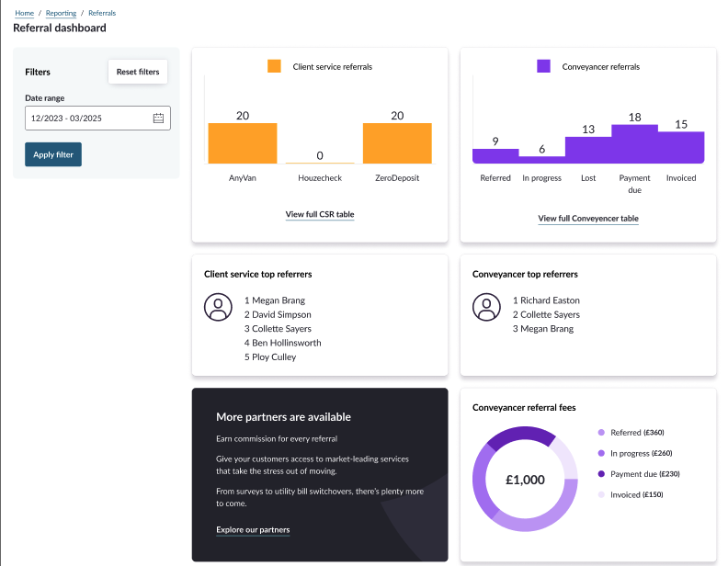Click the Referrals breadcrumb
Viewport: 728px width, 566px height.
click(102, 13)
